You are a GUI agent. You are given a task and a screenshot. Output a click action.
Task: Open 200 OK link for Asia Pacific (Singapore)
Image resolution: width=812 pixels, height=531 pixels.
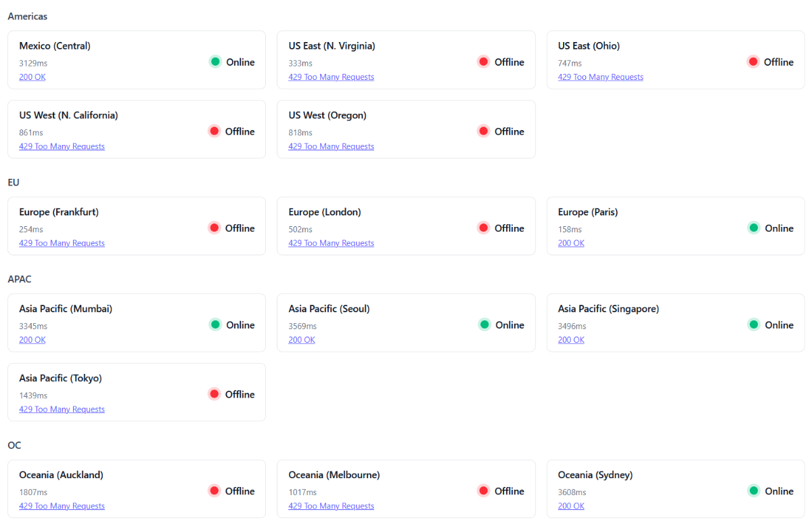(571, 340)
